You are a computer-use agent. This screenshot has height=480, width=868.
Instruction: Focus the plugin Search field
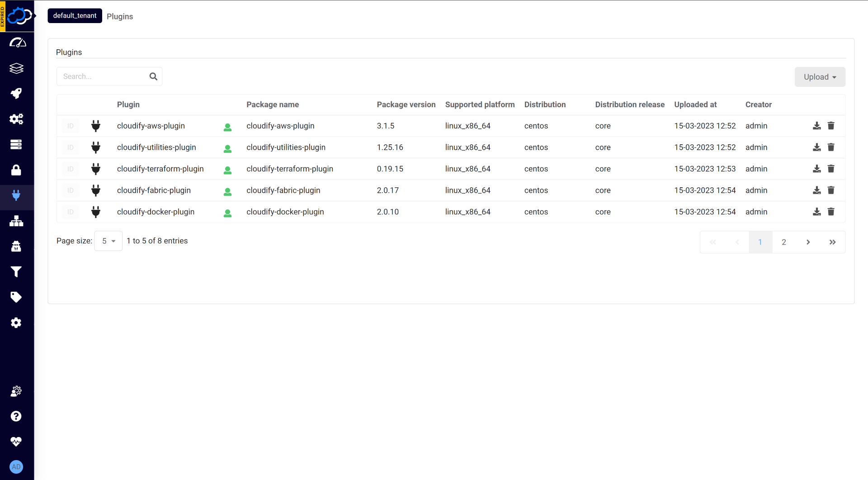[109, 76]
